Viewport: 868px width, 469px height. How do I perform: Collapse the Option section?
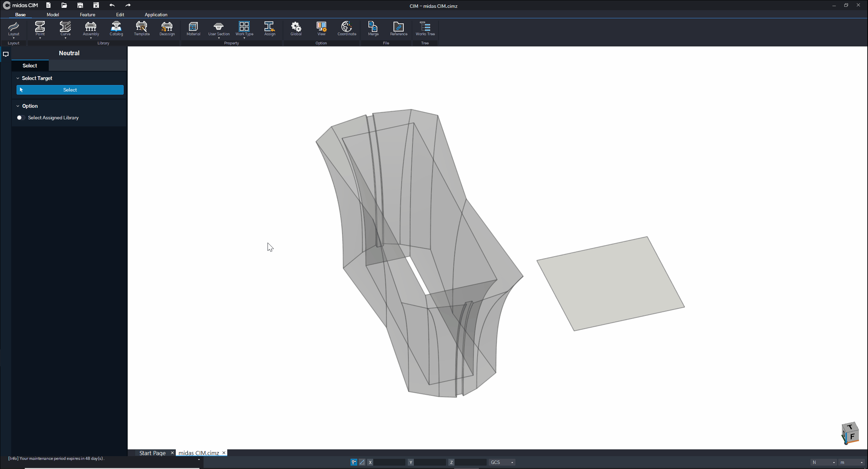coord(18,106)
